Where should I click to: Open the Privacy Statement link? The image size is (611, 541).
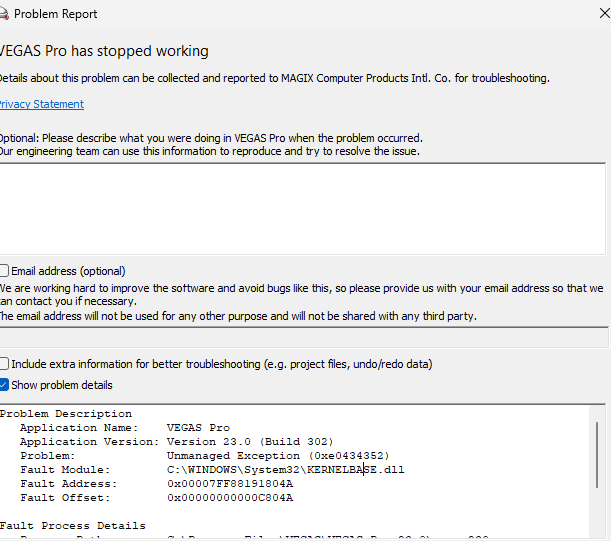pos(42,104)
